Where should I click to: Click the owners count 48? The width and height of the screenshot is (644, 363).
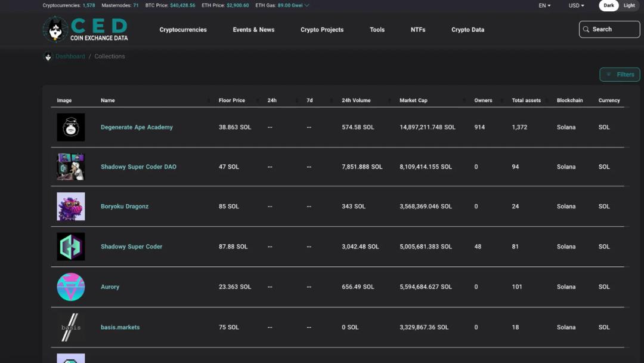coord(478,247)
